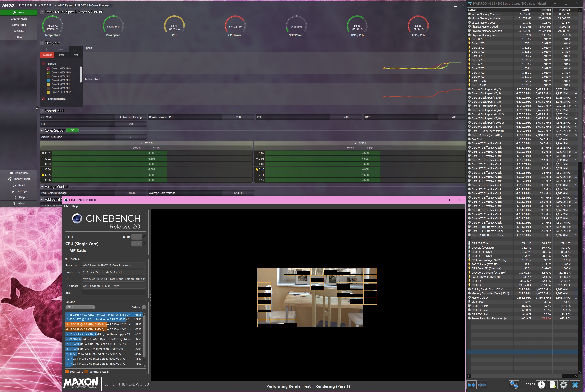The image size is (585, 392).
Task: Toggle the checkbox for CPU (Single Core)
Action: (x=145, y=244)
